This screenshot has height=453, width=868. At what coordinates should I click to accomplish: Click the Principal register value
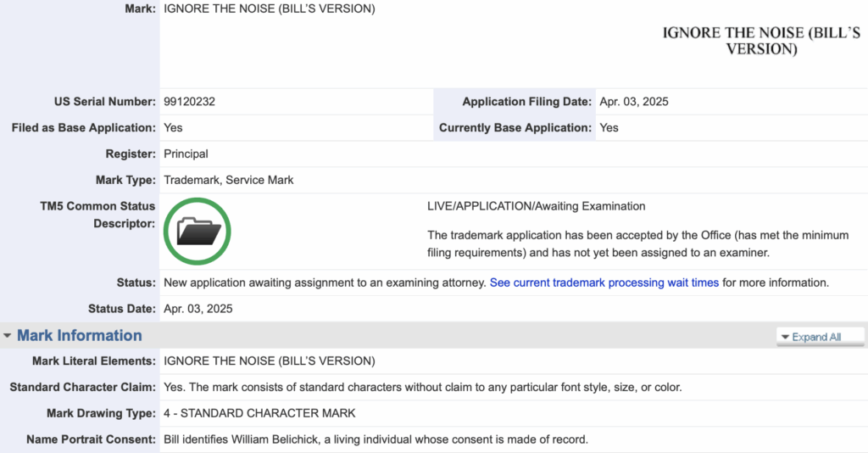pyautogui.click(x=186, y=154)
